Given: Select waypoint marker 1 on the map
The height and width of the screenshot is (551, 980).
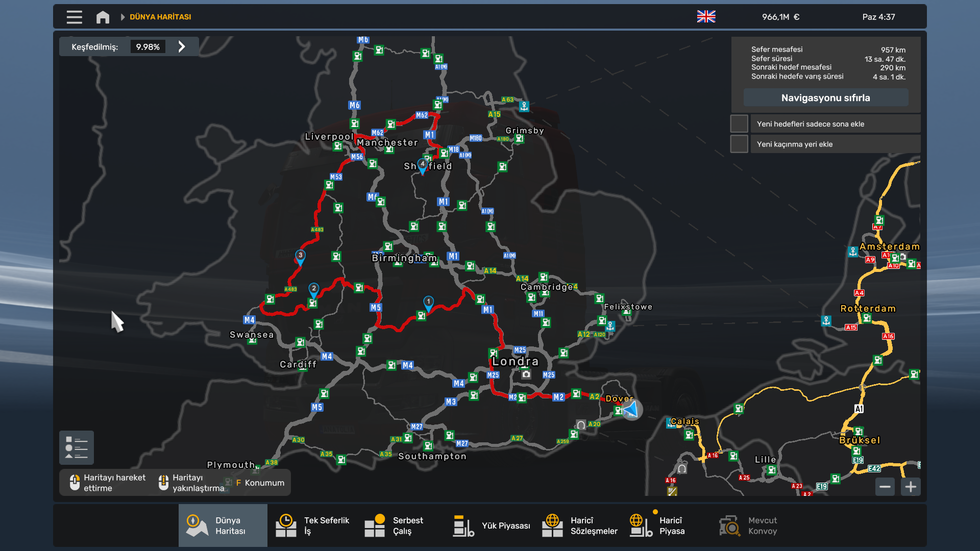Looking at the screenshot, I should (x=428, y=303).
